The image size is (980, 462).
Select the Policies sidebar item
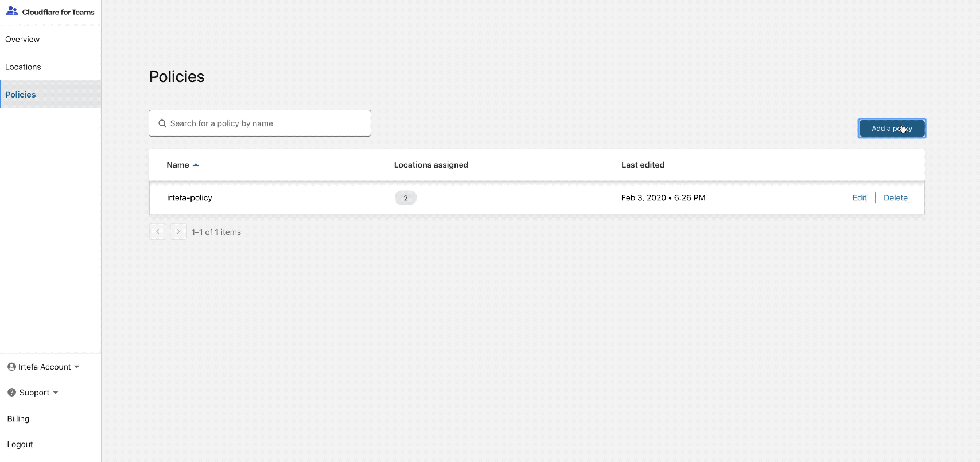(x=21, y=95)
